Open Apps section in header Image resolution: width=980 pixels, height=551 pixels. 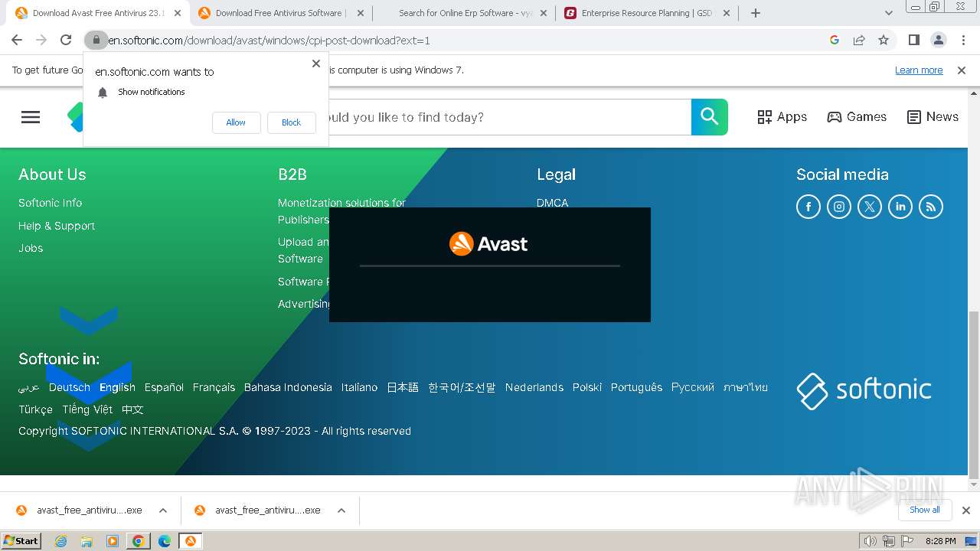[782, 117]
